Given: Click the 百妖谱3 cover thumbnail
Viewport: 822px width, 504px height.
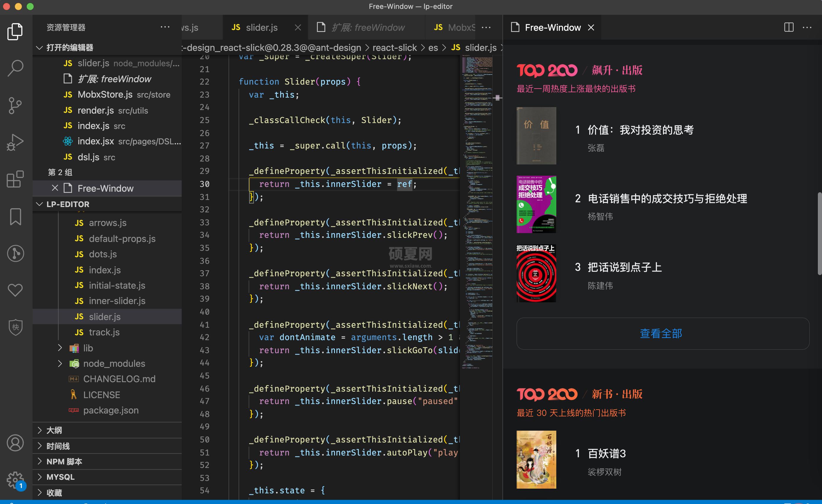Looking at the screenshot, I should (536, 459).
